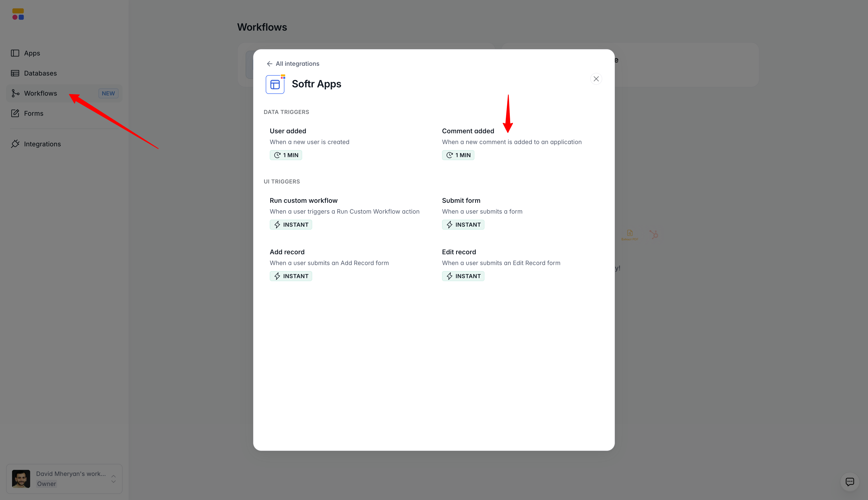Click the NEW badge beside Workflows
This screenshot has height=500, width=868.
108,93
